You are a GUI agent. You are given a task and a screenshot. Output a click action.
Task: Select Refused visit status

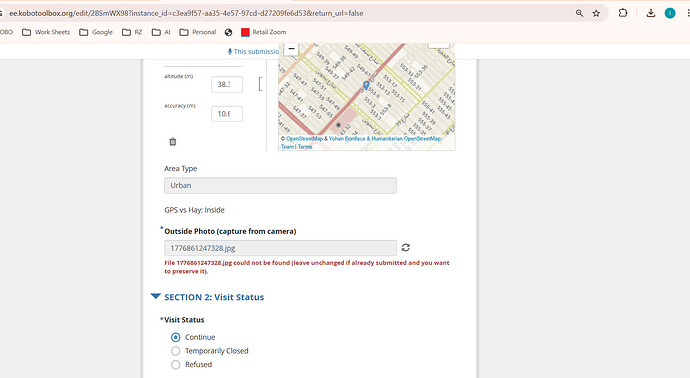[176, 365]
